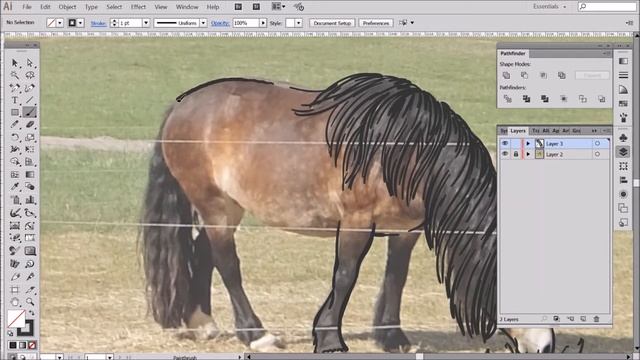
Task: Open the Essentials workspace switcher
Action: [x=549, y=7]
